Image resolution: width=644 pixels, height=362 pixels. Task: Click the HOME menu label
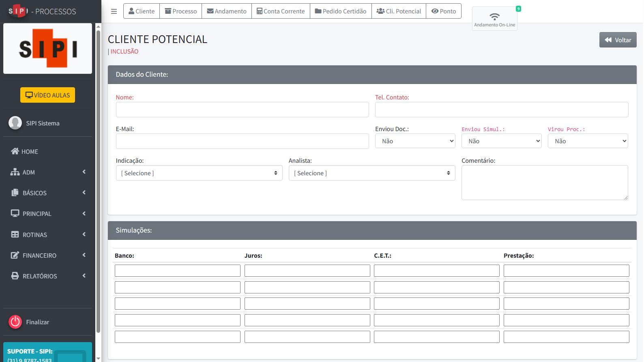30,151
